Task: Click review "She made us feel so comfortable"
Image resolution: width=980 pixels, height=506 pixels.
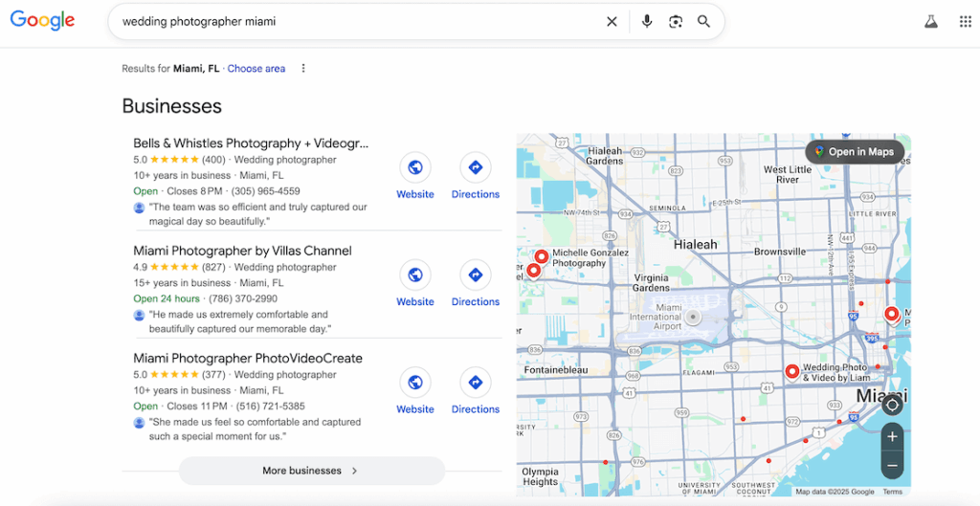Action: 255,429
